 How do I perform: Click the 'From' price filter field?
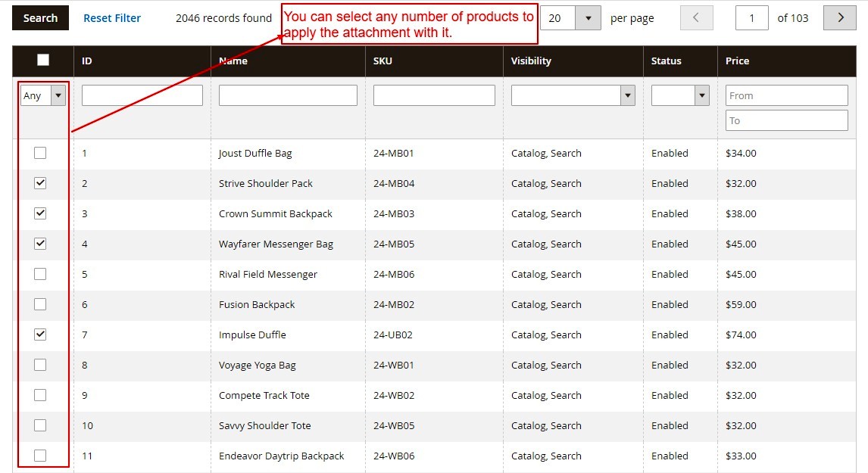(786, 95)
